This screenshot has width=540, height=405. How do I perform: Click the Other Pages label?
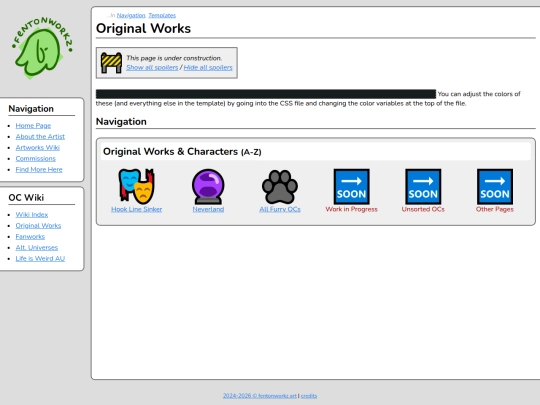pos(495,209)
